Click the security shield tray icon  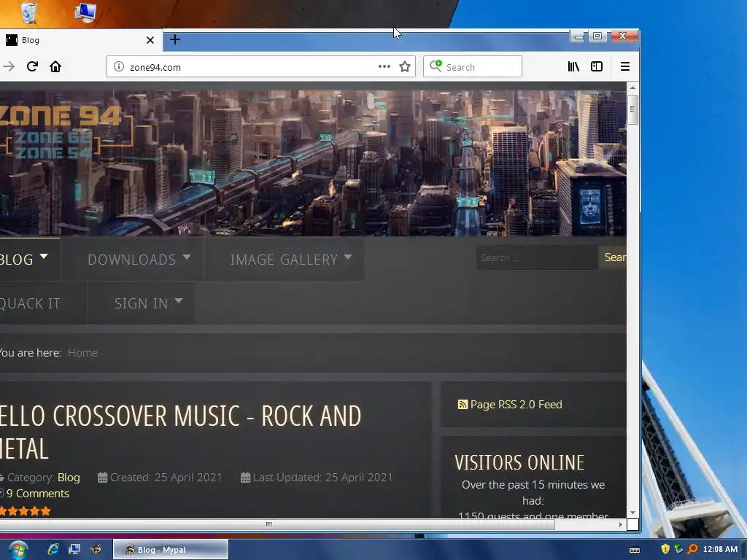coord(665,549)
